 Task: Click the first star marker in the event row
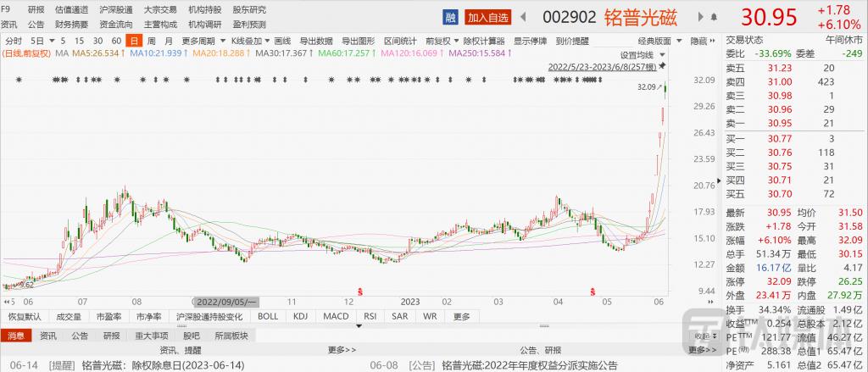(x=19, y=80)
